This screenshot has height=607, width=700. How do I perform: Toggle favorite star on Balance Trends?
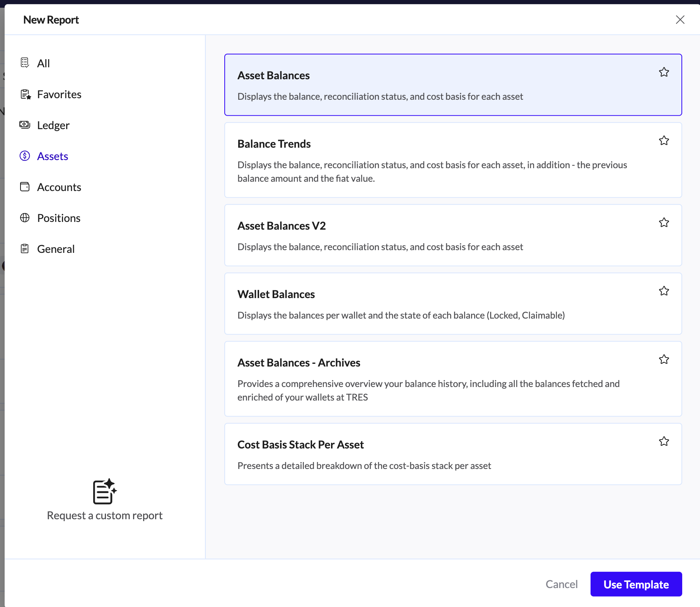[x=664, y=141]
